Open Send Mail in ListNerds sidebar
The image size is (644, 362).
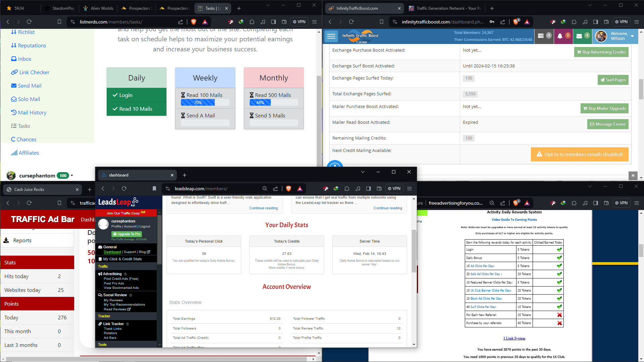[26, 86]
